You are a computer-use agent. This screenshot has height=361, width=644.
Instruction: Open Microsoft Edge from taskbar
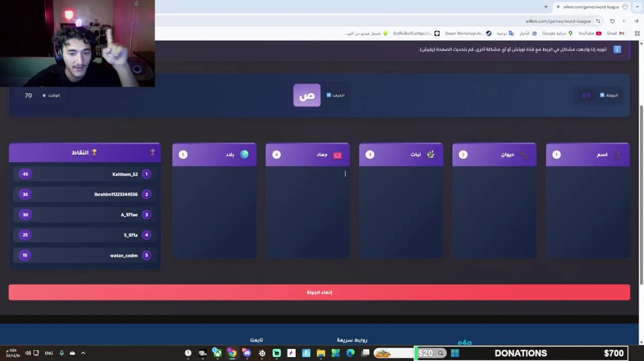[x=350, y=353]
